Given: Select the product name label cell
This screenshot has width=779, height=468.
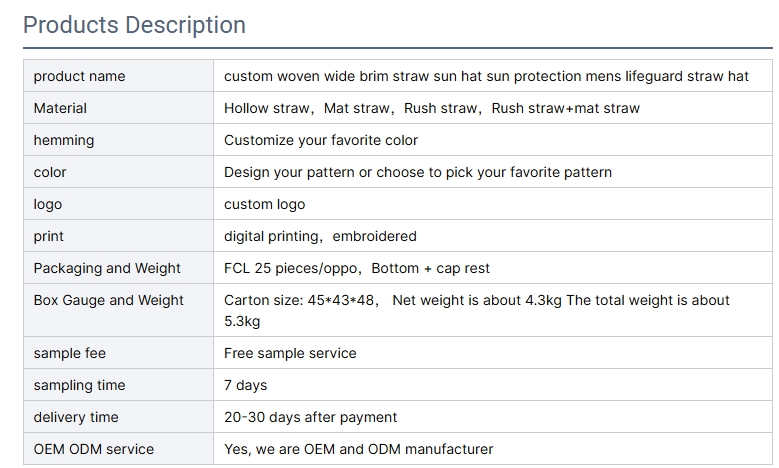Looking at the screenshot, I should coord(118,76).
